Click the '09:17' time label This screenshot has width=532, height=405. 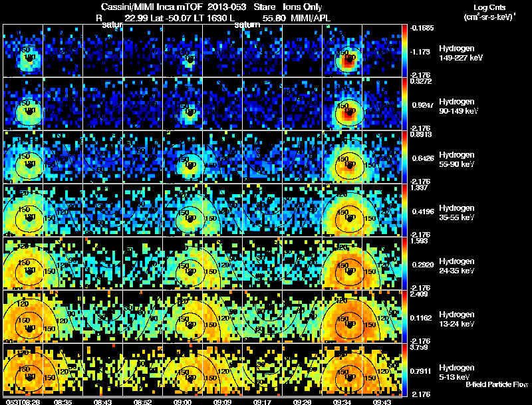tap(262, 402)
